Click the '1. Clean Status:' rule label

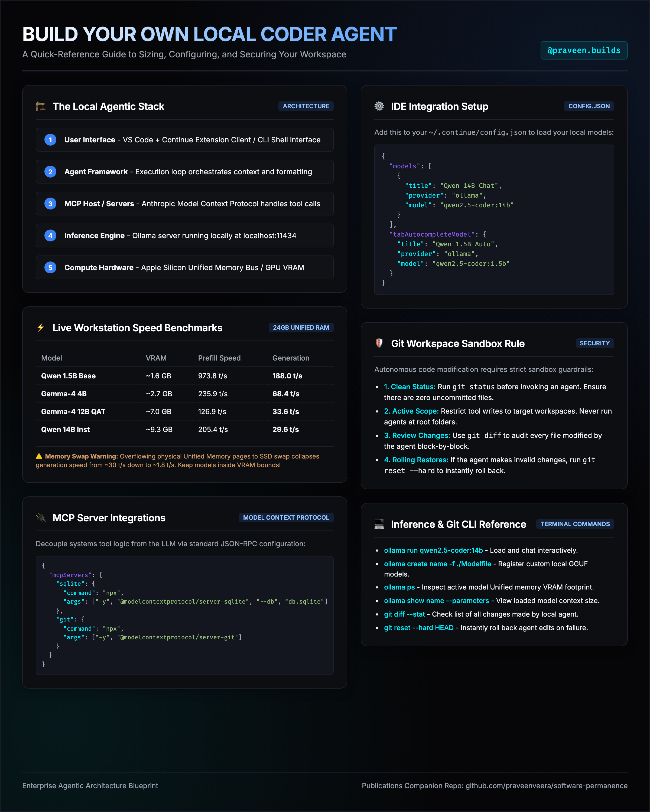[x=409, y=387]
